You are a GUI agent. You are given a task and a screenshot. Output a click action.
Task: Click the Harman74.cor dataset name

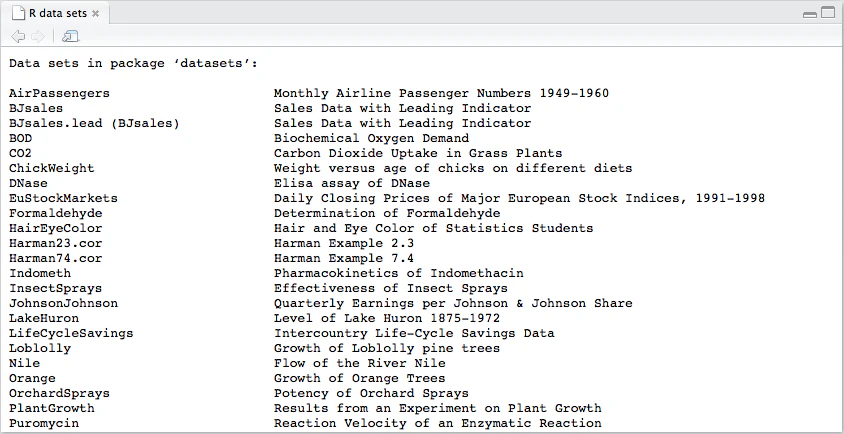55,258
